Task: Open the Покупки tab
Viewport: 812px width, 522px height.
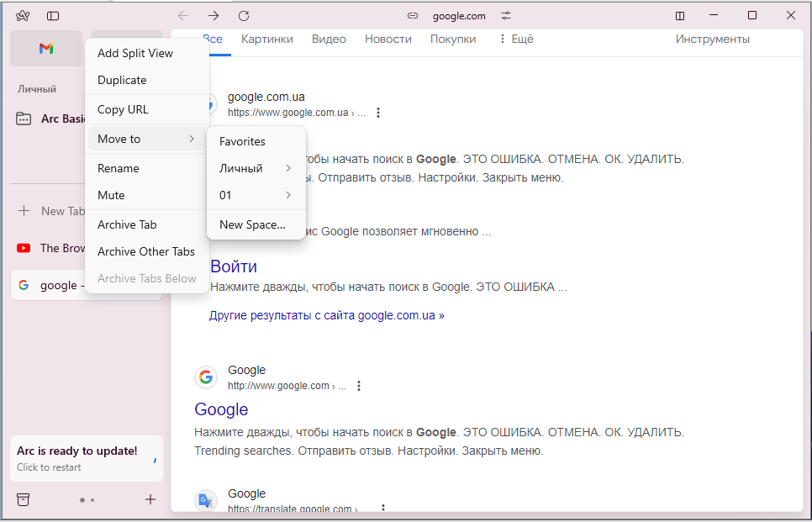Action: (x=452, y=39)
